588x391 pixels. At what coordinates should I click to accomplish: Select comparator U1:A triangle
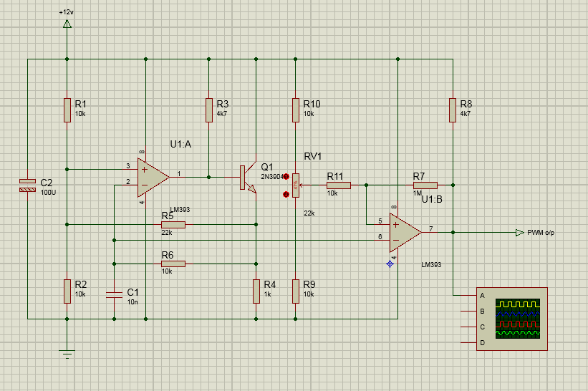153,178
